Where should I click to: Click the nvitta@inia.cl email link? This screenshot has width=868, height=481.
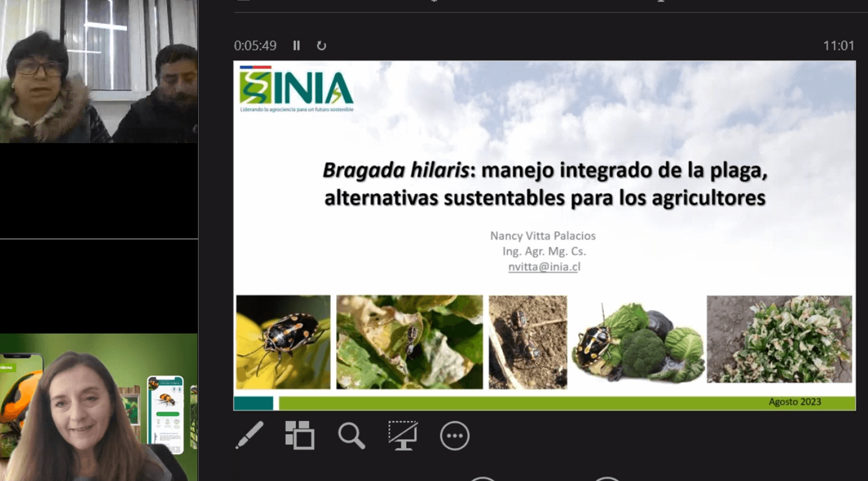coord(544,266)
